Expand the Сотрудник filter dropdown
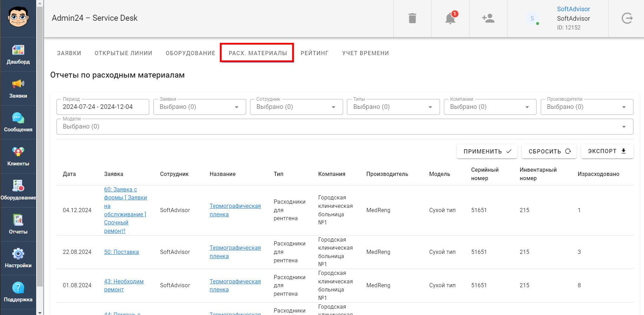This screenshot has height=315, width=644. click(296, 107)
